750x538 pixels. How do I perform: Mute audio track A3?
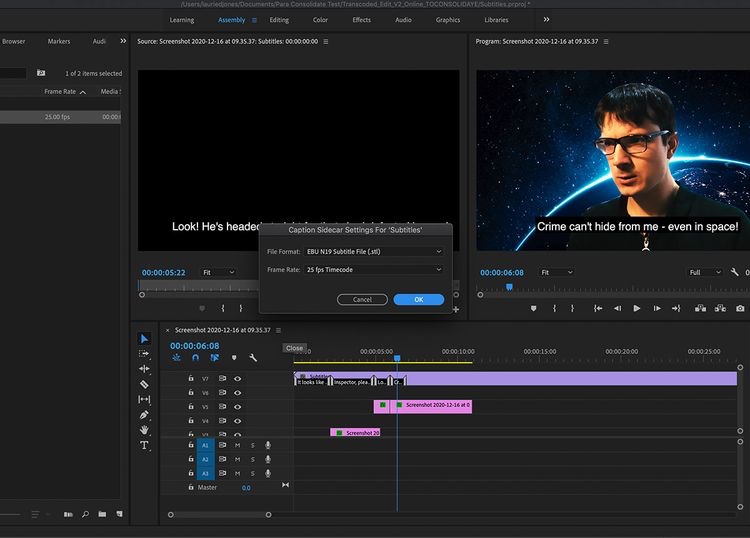237,473
